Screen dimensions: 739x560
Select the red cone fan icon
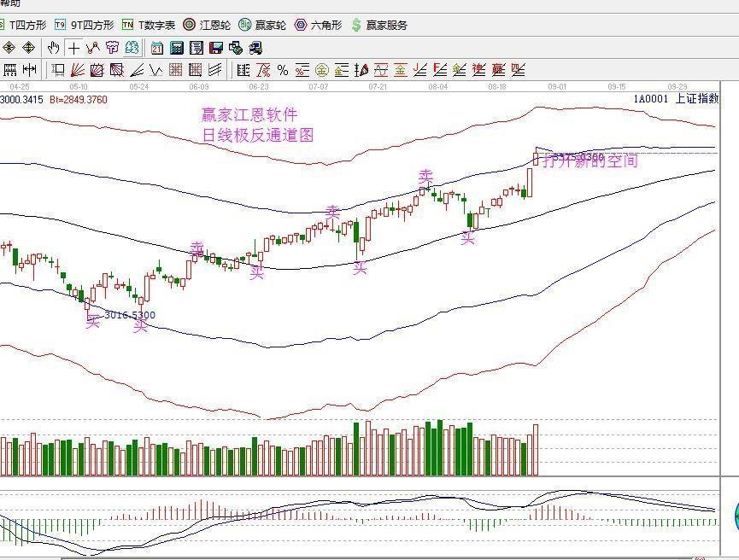pos(361,71)
